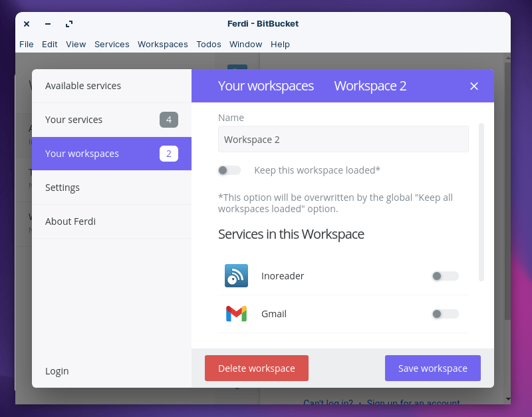Open Available services in the sidebar
This screenshot has width=532, height=417.
pyautogui.click(x=82, y=86)
